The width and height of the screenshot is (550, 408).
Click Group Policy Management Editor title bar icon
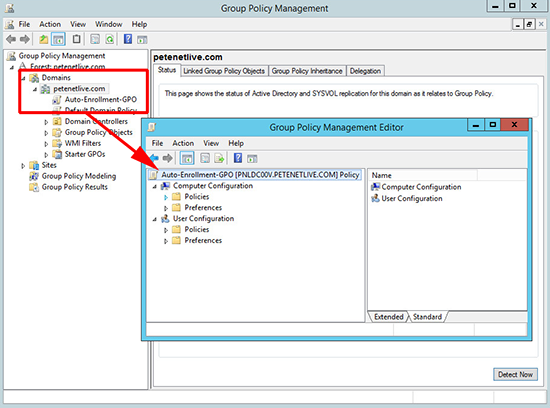(152, 127)
